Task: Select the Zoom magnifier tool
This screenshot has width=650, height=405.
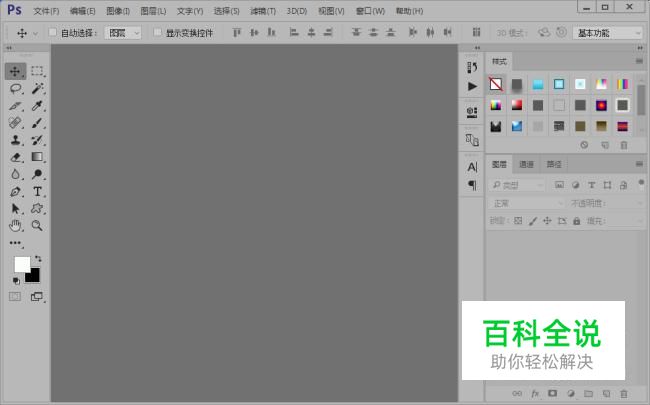Action: tap(37, 226)
